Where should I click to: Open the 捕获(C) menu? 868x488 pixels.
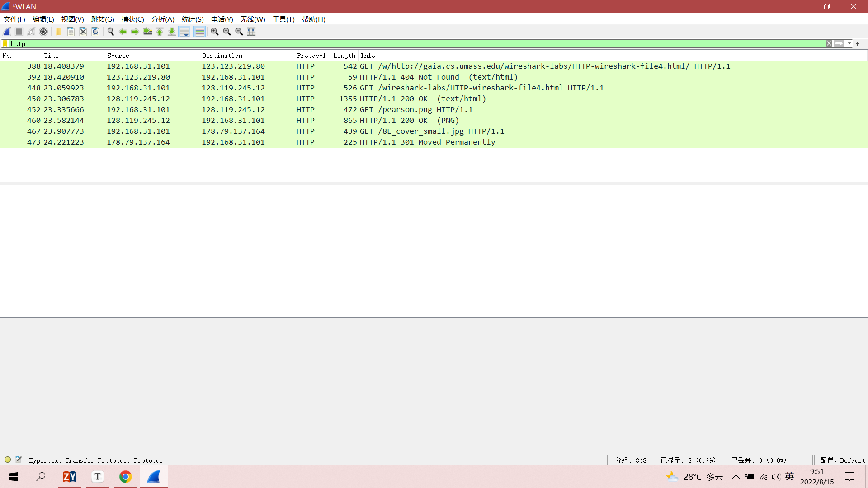click(x=133, y=19)
